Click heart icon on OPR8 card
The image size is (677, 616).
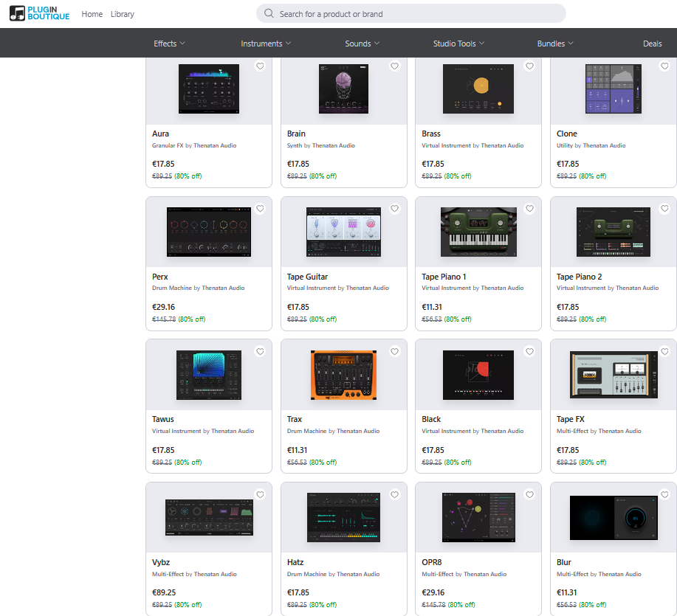529,494
